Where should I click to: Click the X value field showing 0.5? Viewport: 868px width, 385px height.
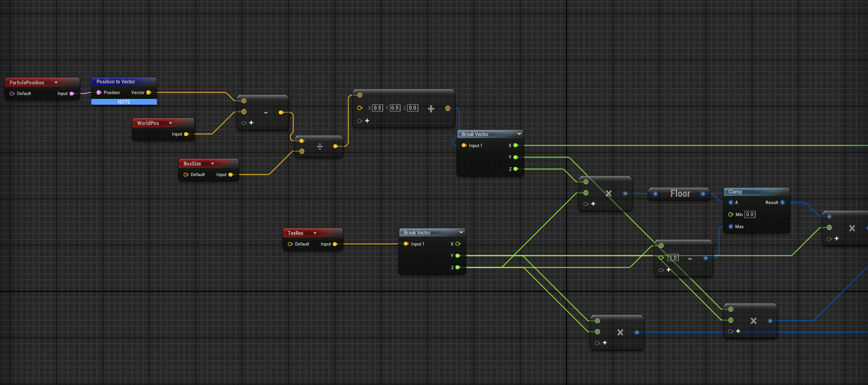377,108
